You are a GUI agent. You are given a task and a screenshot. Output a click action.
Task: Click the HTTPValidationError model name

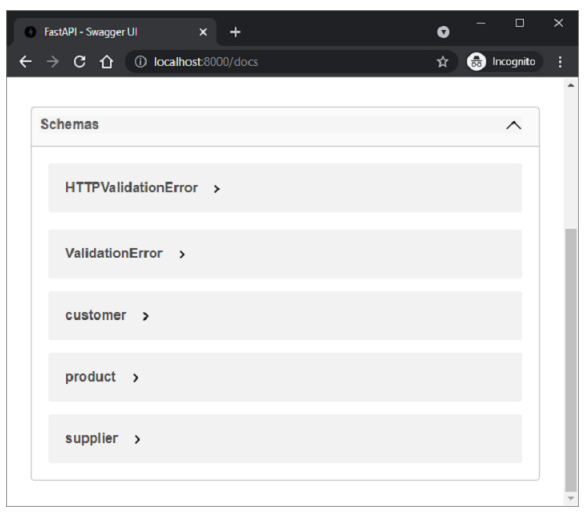132,188
